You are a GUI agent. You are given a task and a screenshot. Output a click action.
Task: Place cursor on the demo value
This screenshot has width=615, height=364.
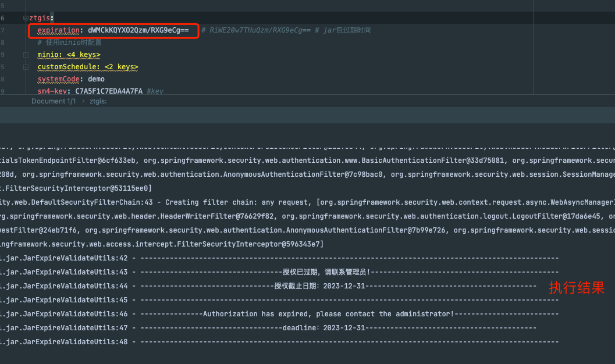point(96,79)
